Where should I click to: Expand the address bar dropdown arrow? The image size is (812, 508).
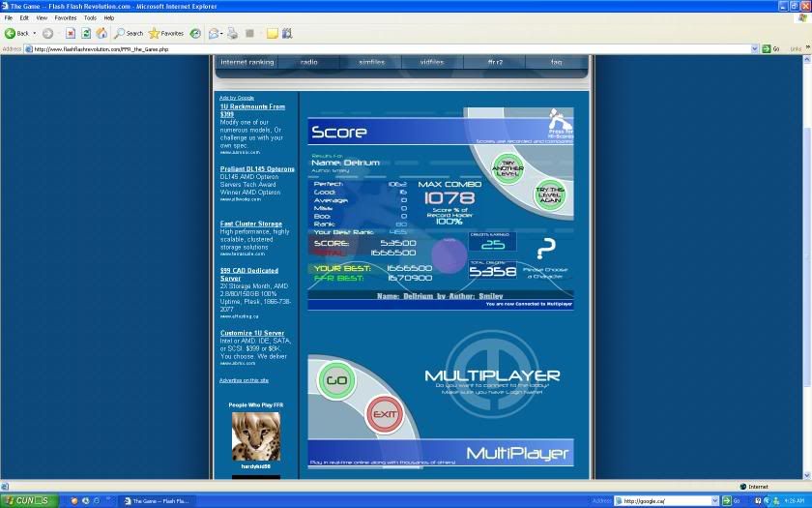point(756,48)
